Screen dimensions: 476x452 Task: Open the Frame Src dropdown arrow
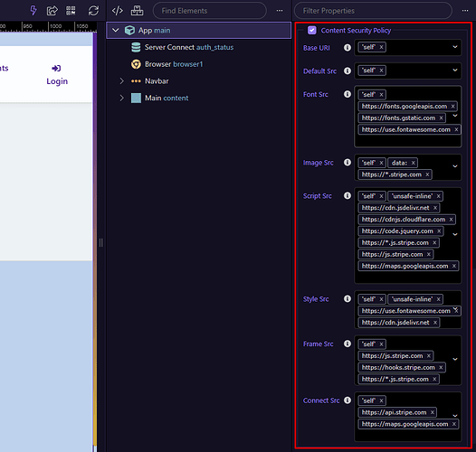click(455, 359)
